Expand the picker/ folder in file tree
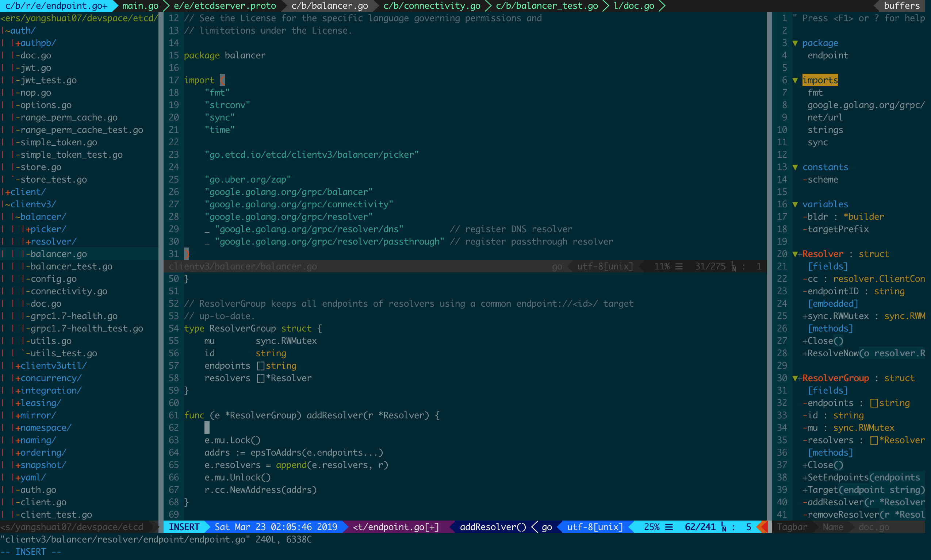The height and width of the screenshot is (560, 931). tap(45, 229)
